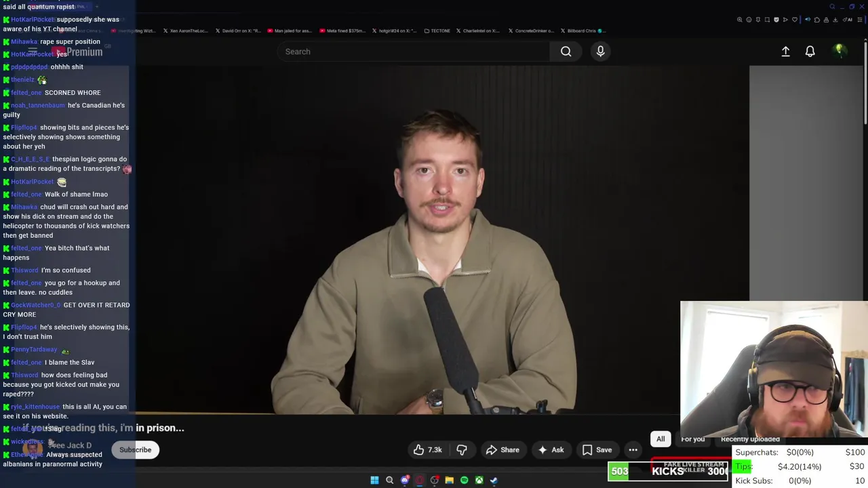Open the 'Xen AaronTheLoc...' bookmark
The image size is (868, 488).
click(184, 30)
